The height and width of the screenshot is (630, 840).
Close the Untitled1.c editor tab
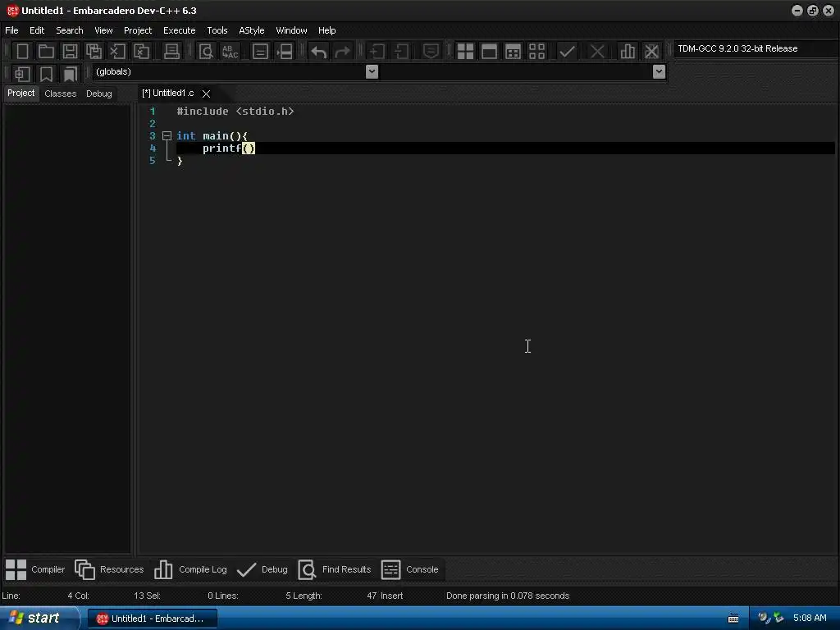coord(206,94)
